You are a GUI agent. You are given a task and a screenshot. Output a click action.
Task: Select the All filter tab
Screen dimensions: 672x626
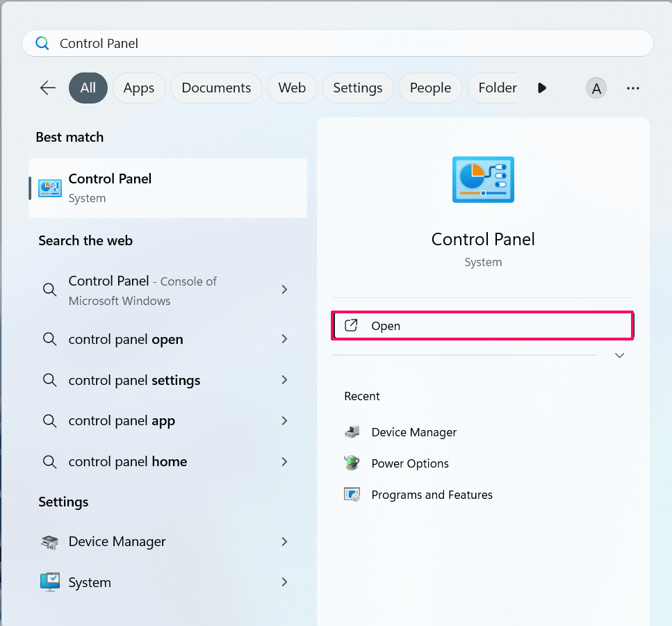pyautogui.click(x=88, y=88)
